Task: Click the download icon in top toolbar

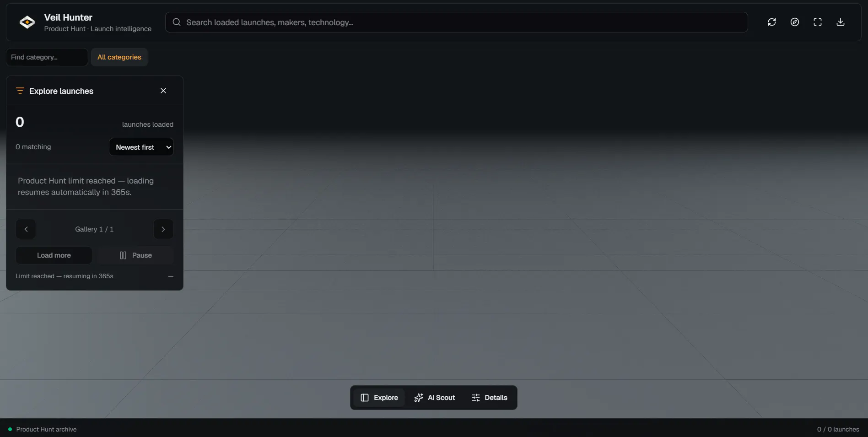Action: 841,22
